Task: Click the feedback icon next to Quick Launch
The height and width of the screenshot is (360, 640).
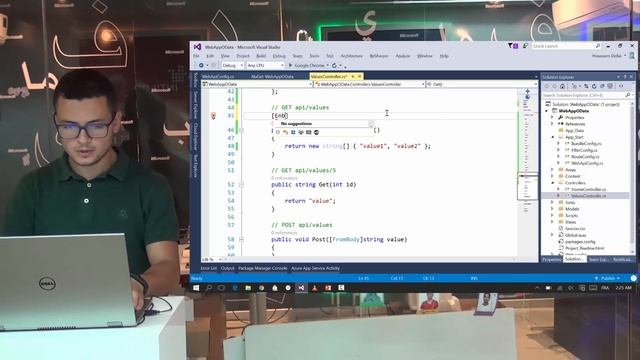Action: (x=525, y=46)
